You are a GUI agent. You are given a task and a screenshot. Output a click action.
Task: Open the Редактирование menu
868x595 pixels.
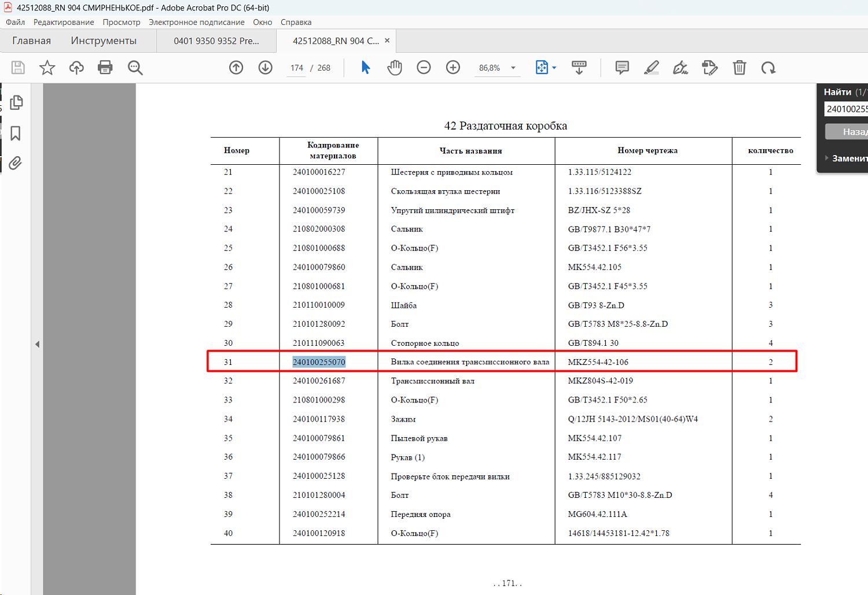point(64,22)
